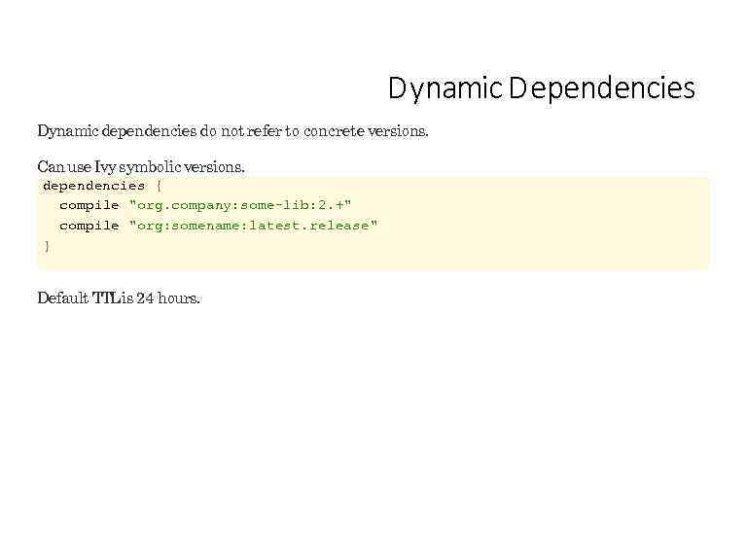Click the line 'Can use Ivy symbolic versions.'
The height and width of the screenshot is (560, 747).
pyautogui.click(x=141, y=167)
